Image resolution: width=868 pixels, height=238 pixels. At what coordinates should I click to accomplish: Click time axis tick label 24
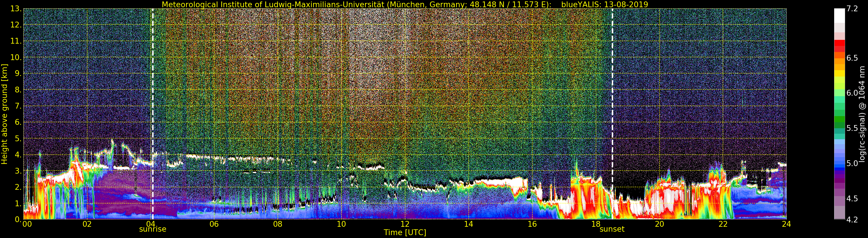click(786, 224)
